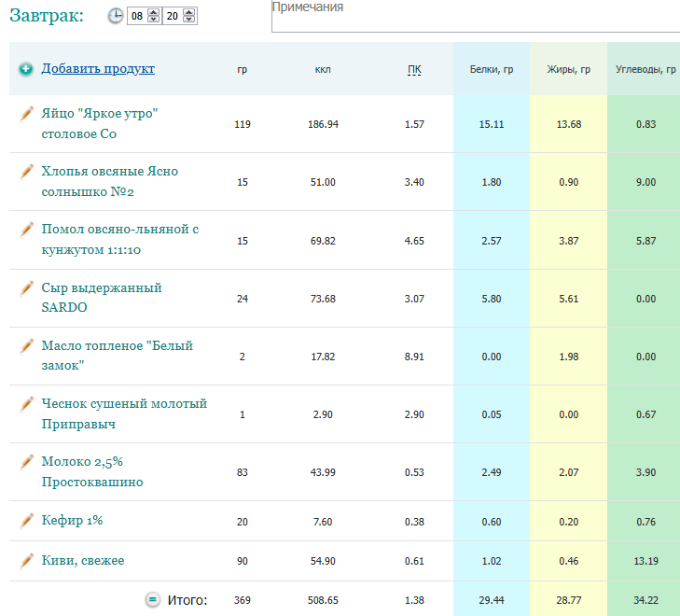Edit Киви, свежее row pencil icon

(x=26, y=561)
